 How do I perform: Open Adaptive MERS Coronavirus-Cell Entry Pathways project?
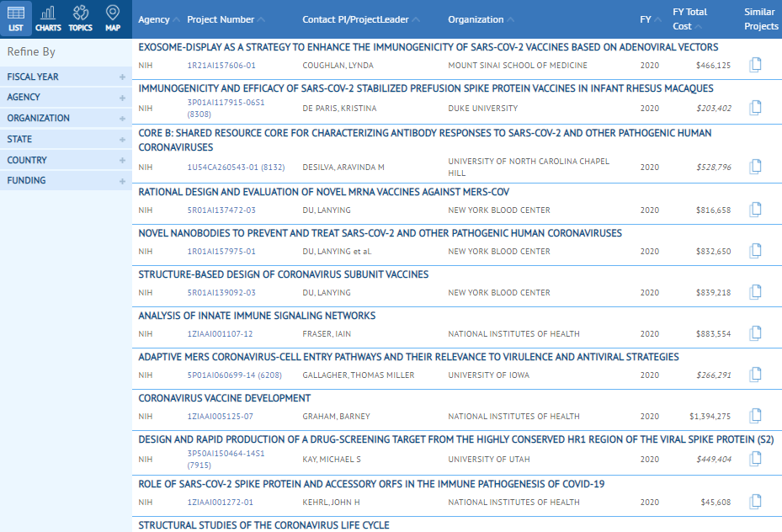408,357
